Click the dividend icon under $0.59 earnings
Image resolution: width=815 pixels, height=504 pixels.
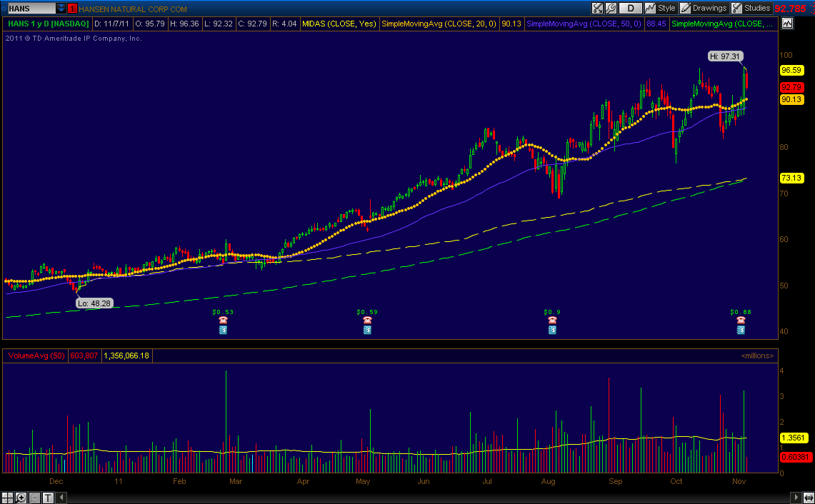click(x=367, y=330)
